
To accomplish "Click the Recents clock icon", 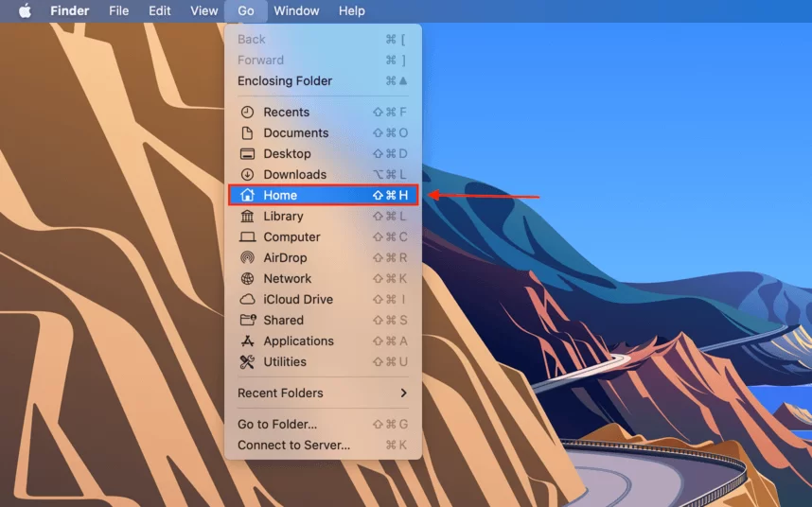I will coord(248,113).
